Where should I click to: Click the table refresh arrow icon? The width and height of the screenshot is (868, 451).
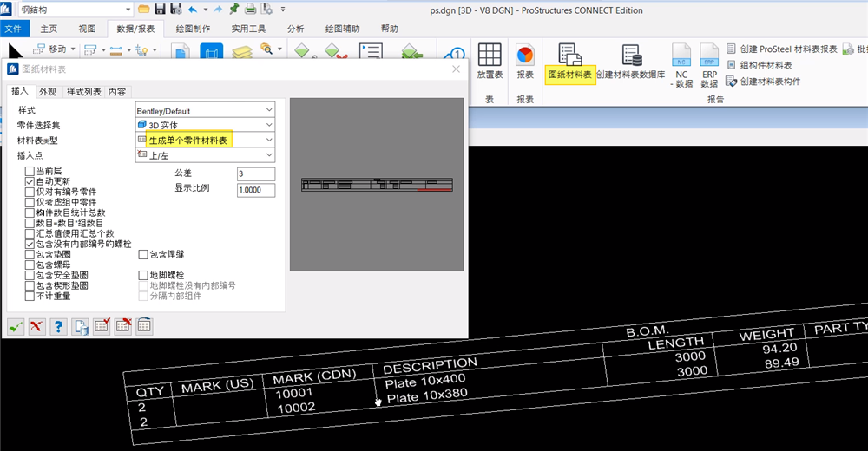click(x=144, y=326)
